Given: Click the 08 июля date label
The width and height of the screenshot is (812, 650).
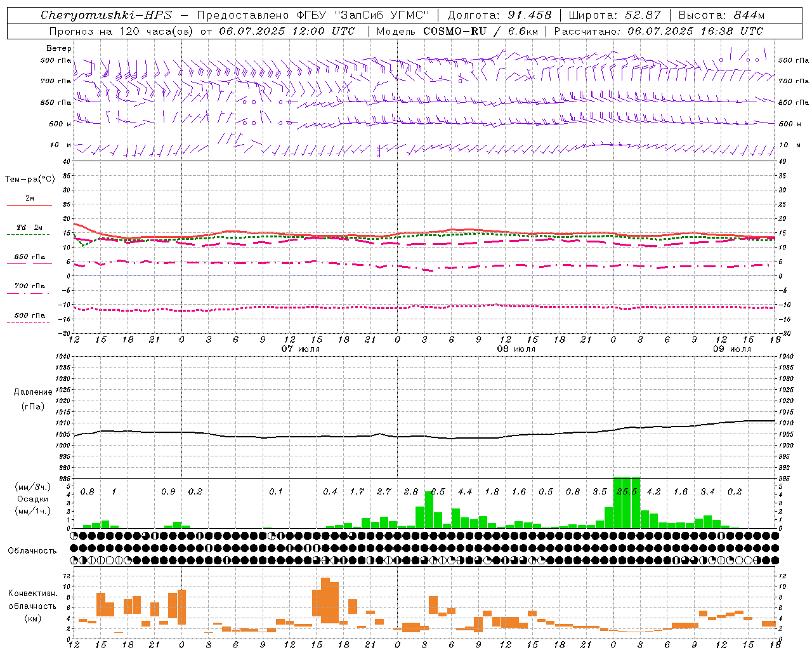Looking at the screenshot, I should 516,349.
